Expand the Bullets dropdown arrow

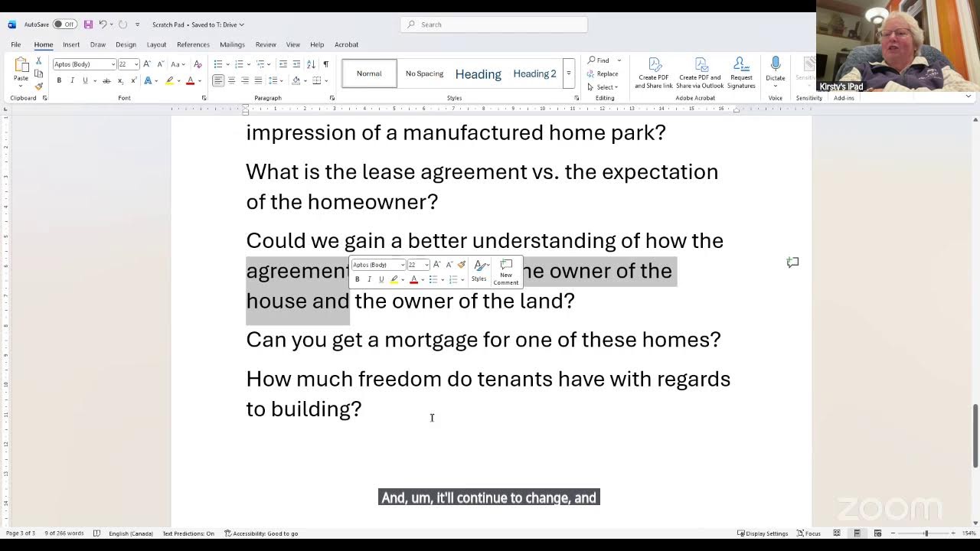227,64
